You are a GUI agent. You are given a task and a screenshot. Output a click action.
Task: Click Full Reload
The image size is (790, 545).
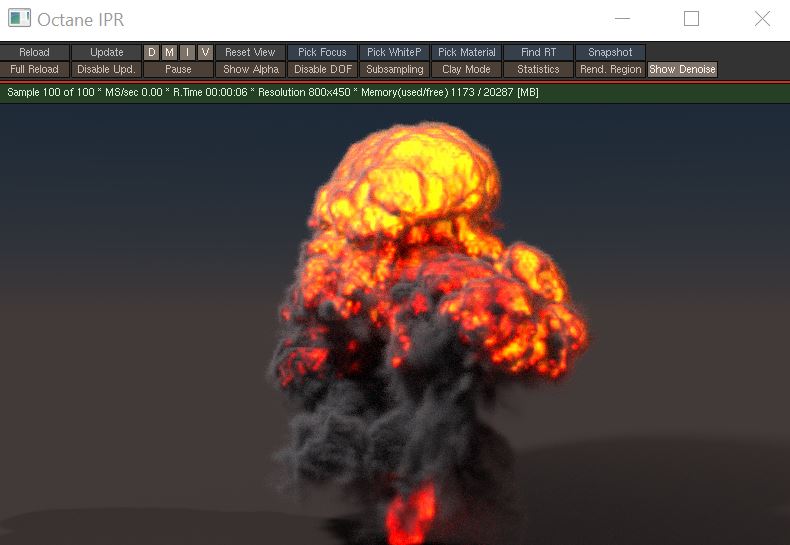[35, 69]
